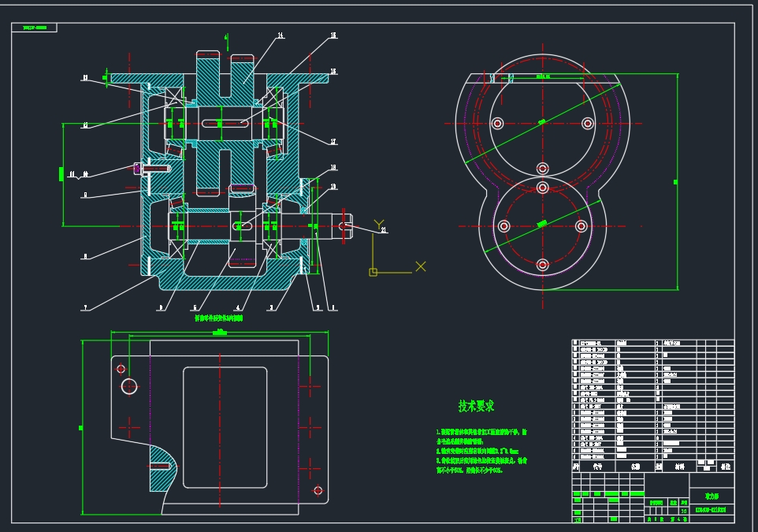Click part balloon number 14
This screenshot has height=532, width=758.
(281, 35)
